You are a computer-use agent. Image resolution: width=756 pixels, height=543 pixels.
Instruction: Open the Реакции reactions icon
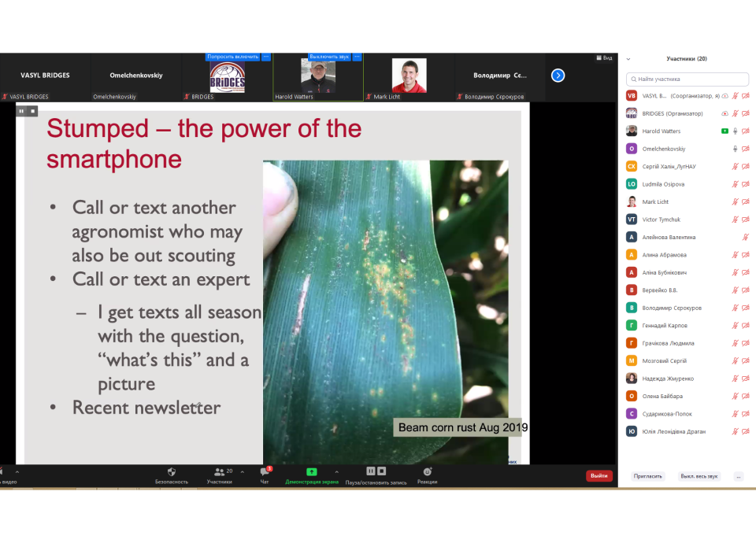coord(427,472)
